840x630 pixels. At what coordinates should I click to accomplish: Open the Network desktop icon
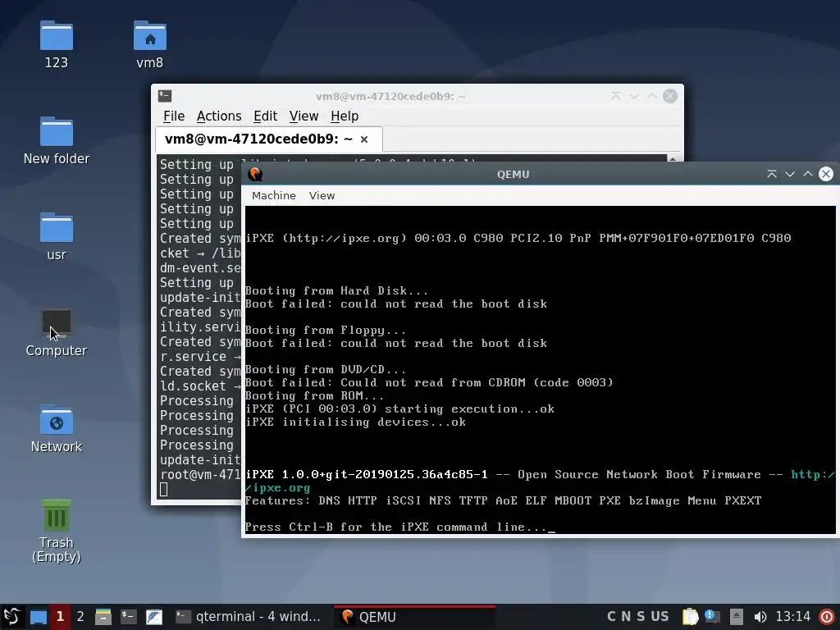pos(57,428)
